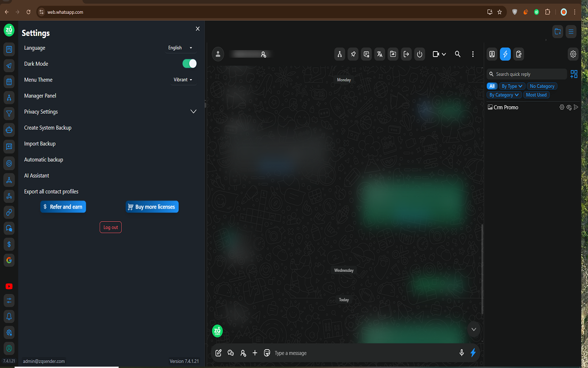This screenshot has width=588, height=368.
Task: Pin the chat using the pin icon
Action: pos(353,54)
